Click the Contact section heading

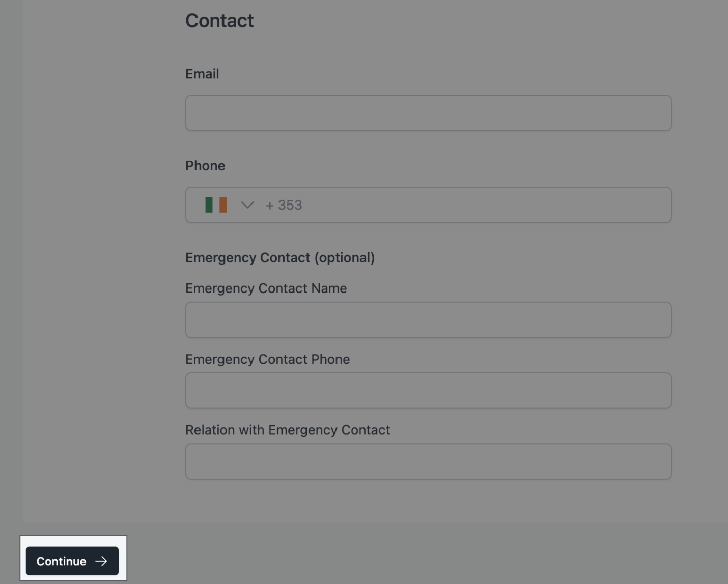tap(219, 21)
